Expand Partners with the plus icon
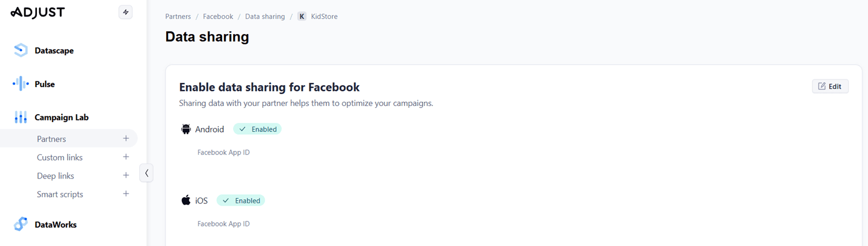Image resolution: width=868 pixels, height=246 pixels. (x=126, y=138)
